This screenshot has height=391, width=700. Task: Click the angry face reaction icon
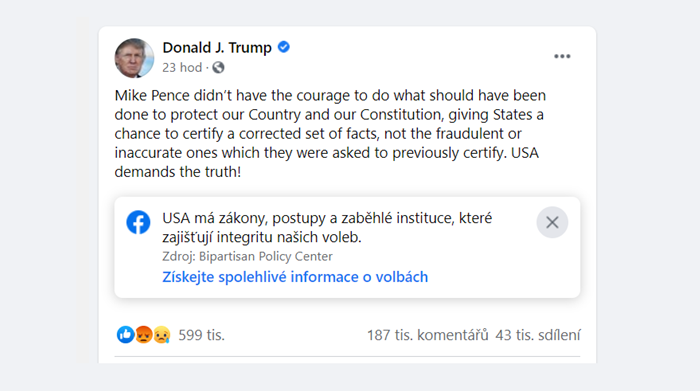[x=143, y=334]
